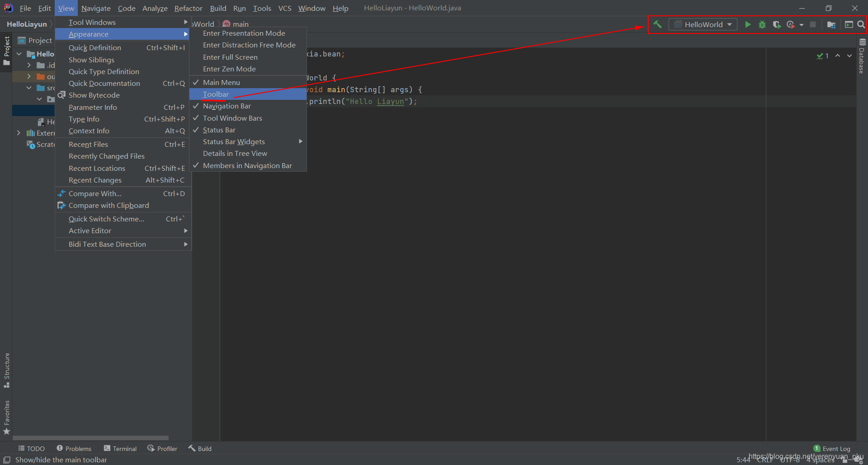
Task: Toggle Tool Window Bars option
Action: (x=248, y=118)
